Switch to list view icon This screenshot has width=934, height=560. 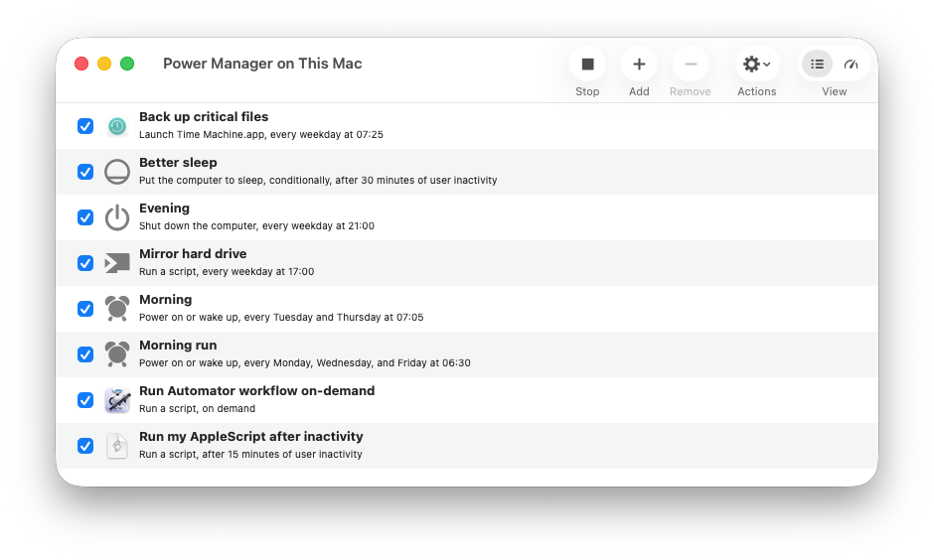(x=817, y=65)
